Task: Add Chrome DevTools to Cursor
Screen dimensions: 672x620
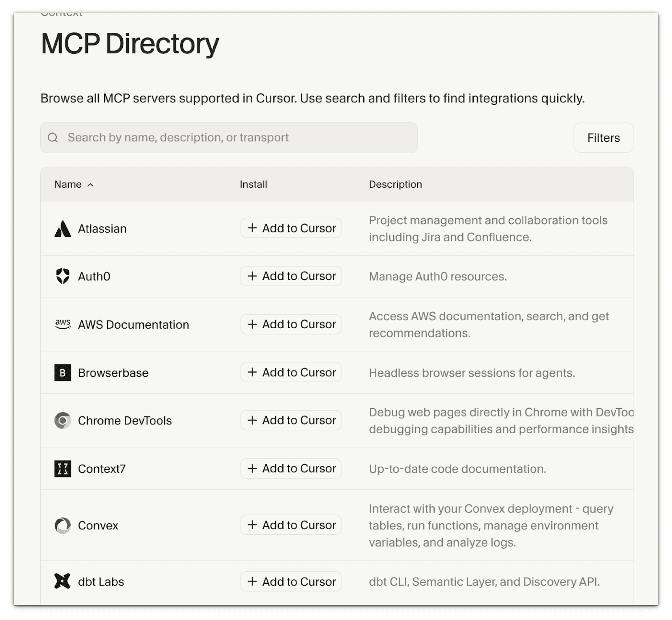Action: coord(291,420)
